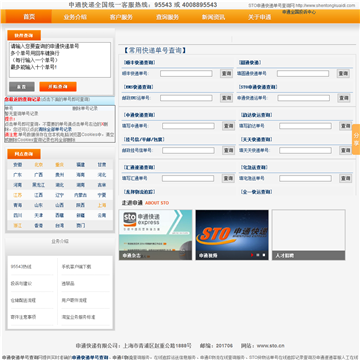Open the 违禁品 prohibited items link

point(68,283)
